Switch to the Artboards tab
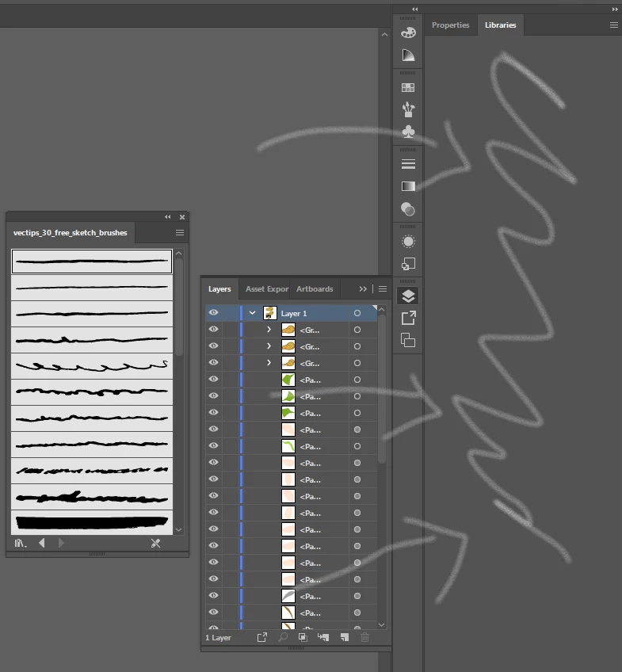 [315, 289]
